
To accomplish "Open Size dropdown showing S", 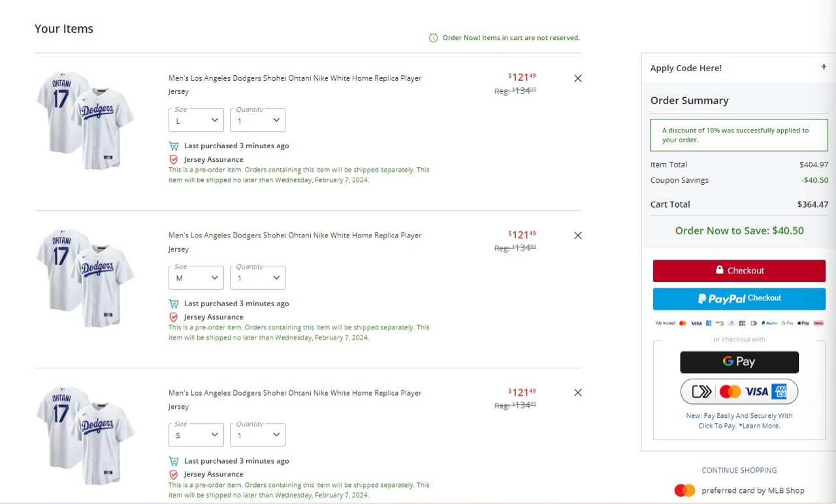I will coord(196,435).
